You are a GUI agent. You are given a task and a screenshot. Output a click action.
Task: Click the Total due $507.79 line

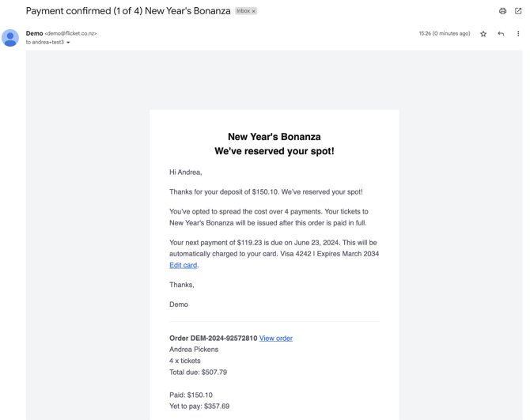198,373
